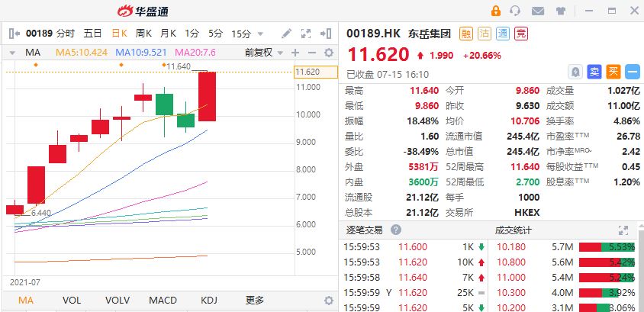Viewport: 644px width, 312px height.
Task: Open the 15分 interval dropdown arrow
Action: 260,34
